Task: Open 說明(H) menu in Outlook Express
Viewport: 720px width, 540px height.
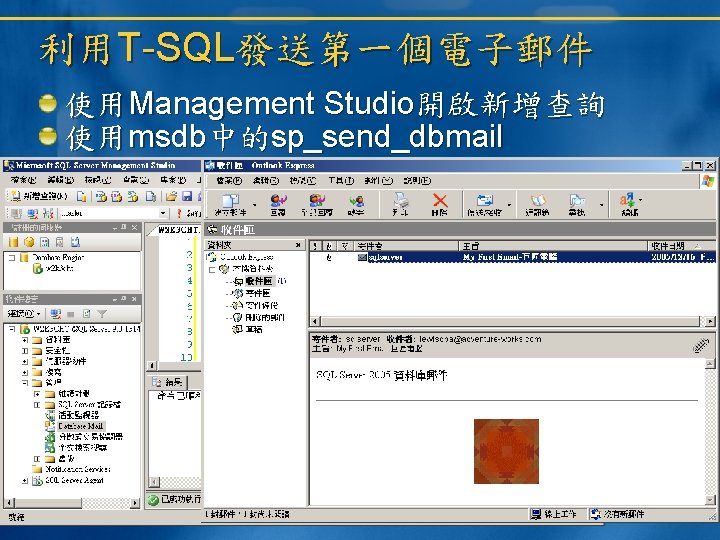Action: (x=416, y=180)
